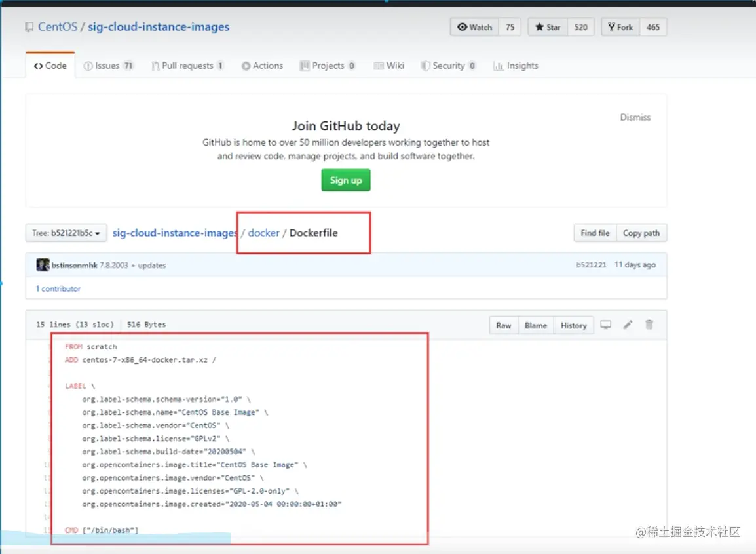Click the build-date="20200504" code line

click(168, 452)
